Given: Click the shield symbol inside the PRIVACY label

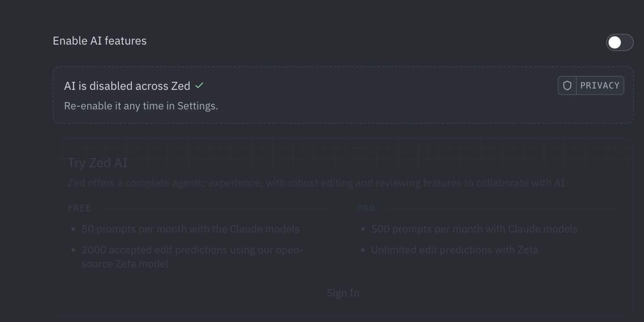Looking at the screenshot, I should pyautogui.click(x=566, y=85).
